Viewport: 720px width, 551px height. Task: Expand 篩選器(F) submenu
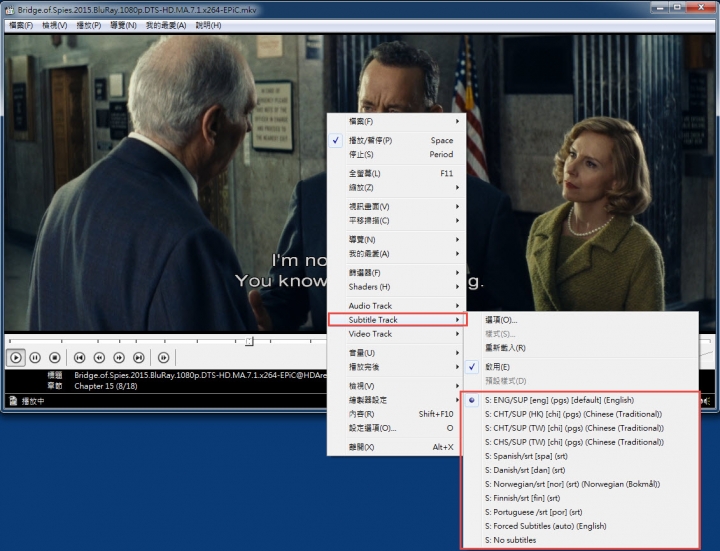point(397,273)
